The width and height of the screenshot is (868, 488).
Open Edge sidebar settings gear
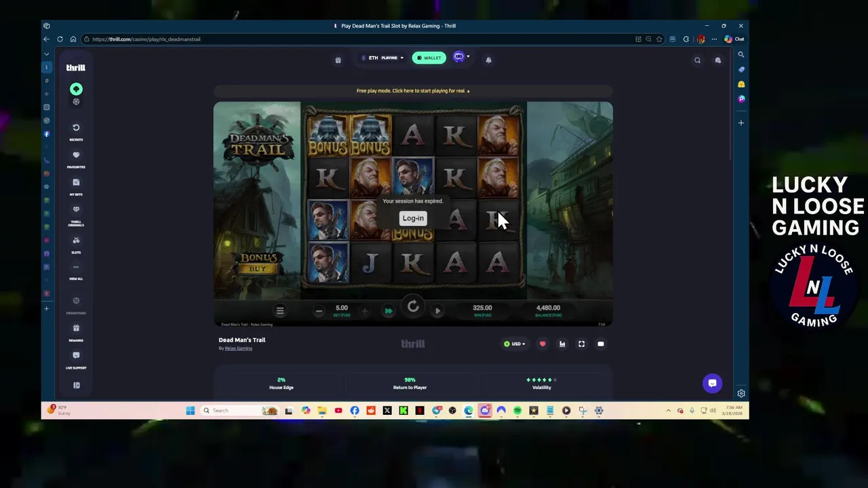(x=741, y=393)
